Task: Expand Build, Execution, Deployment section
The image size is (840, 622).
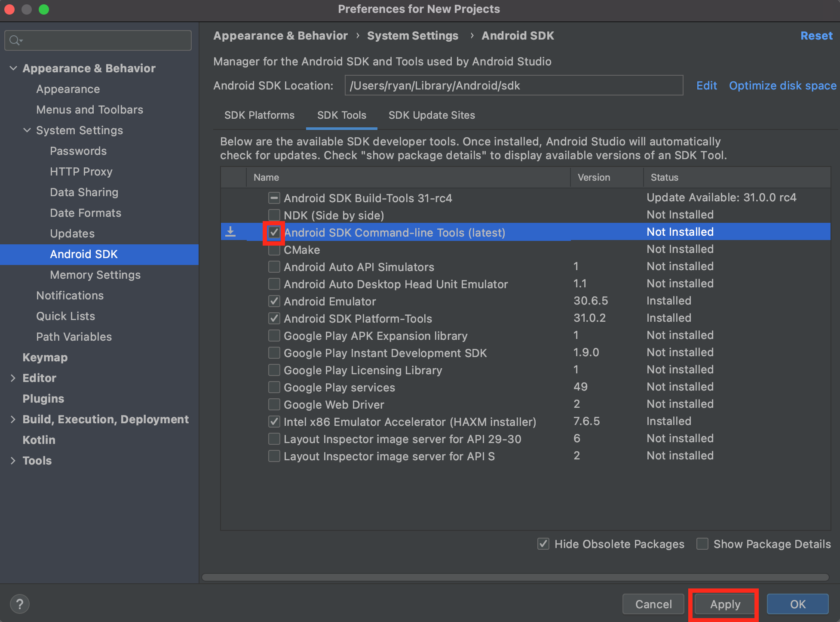Action: (x=13, y=419)
